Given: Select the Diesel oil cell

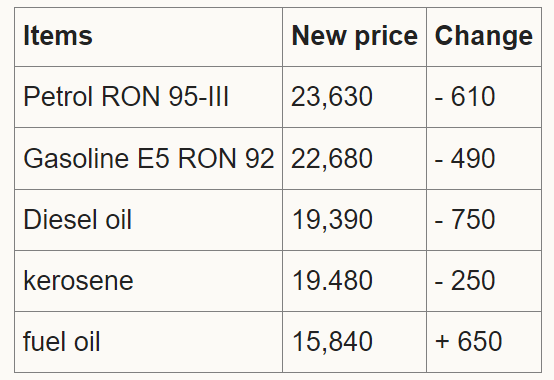Looking at the screenshot, I should [148, 220].
